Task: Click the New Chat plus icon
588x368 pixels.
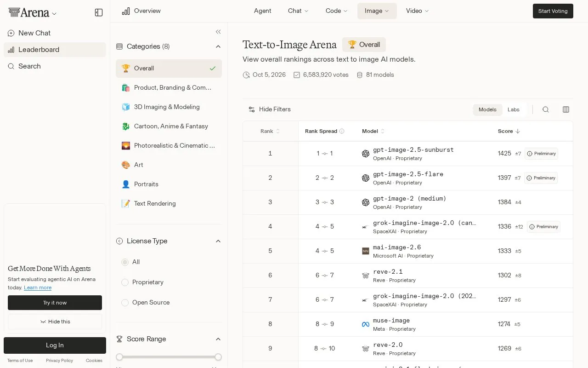Action: click(x=11, y=33)
